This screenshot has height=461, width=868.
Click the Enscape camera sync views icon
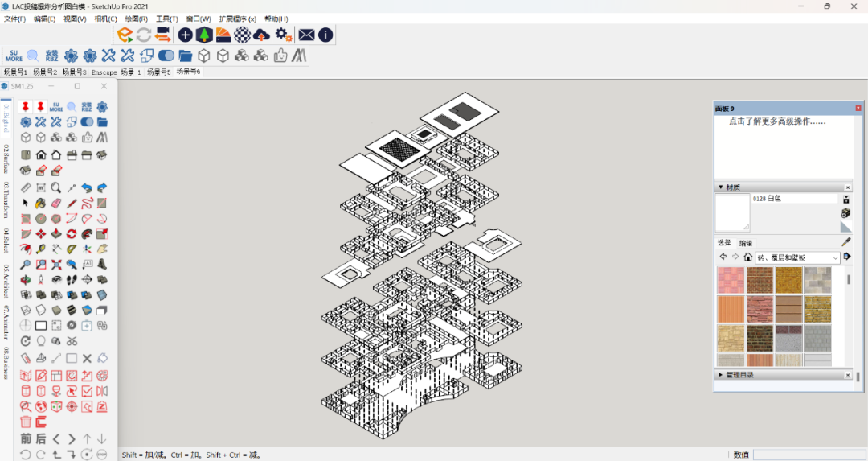click(162, 35)
